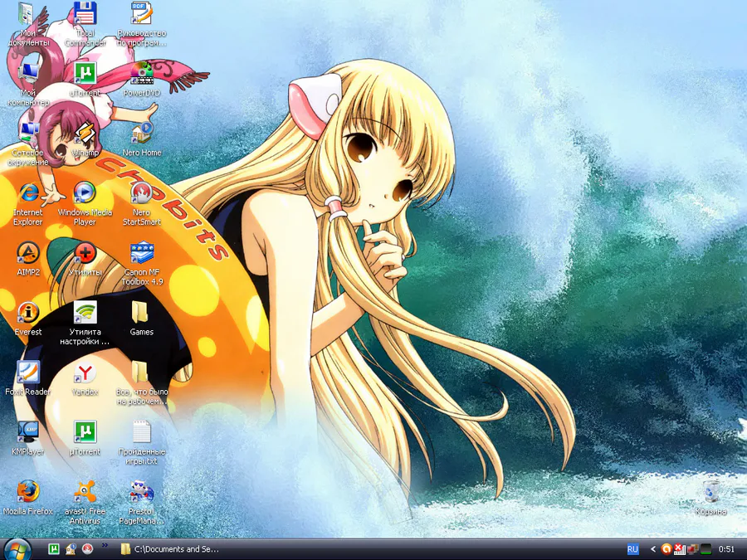
Task: Open the Start menu orb
Action: coord(17,549)
